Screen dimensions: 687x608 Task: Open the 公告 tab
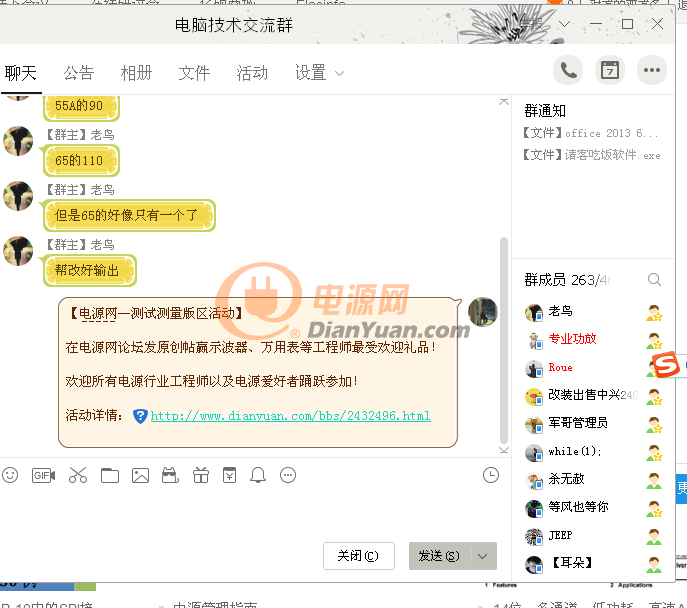tap(79, 73)
